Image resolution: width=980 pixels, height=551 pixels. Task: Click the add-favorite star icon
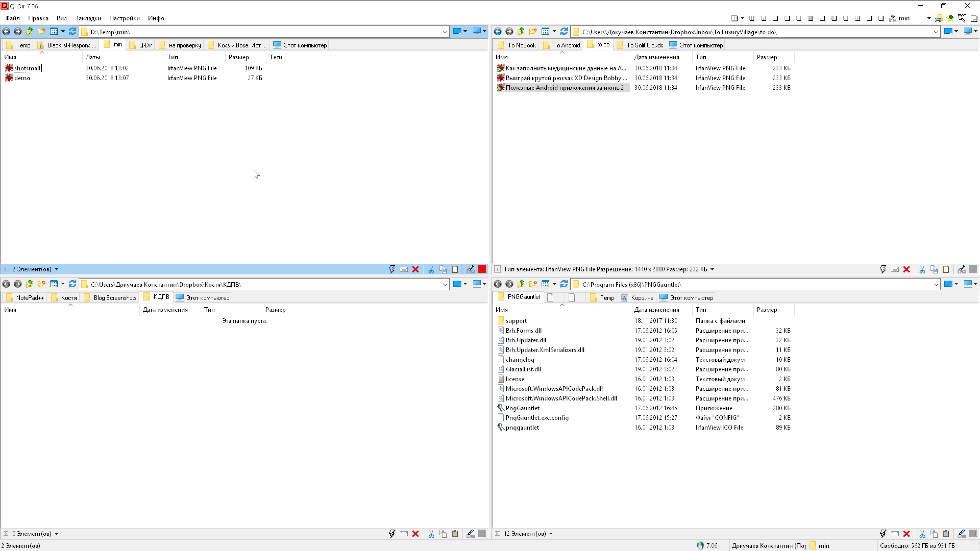click(950, 18)
